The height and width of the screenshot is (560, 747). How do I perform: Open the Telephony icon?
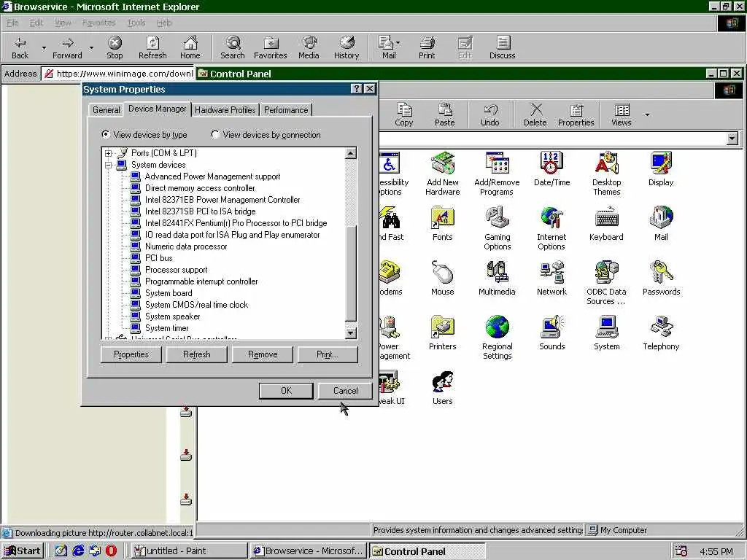tap(661, 333)
